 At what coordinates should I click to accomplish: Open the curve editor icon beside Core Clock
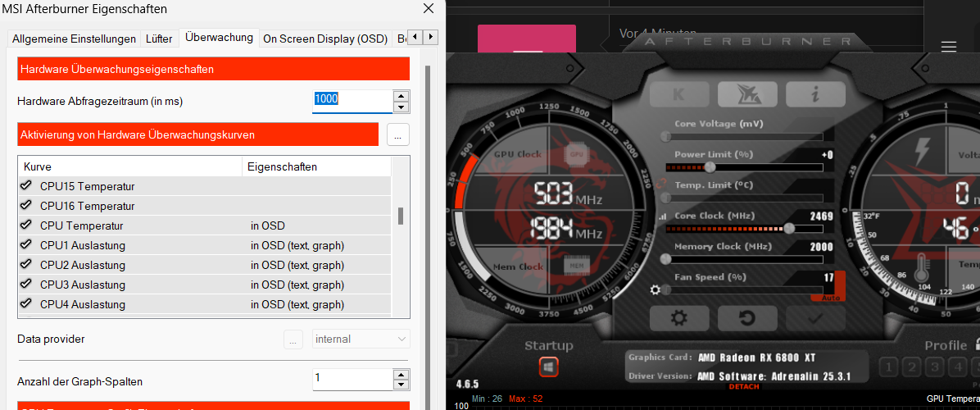tap(663, 216)
